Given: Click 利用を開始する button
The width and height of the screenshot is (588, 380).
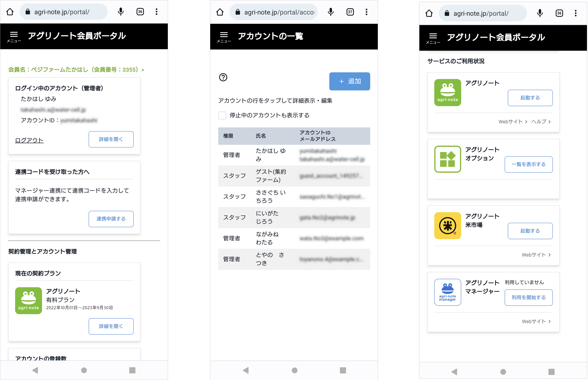Looking at the screenshot, I should pos(528,298).
